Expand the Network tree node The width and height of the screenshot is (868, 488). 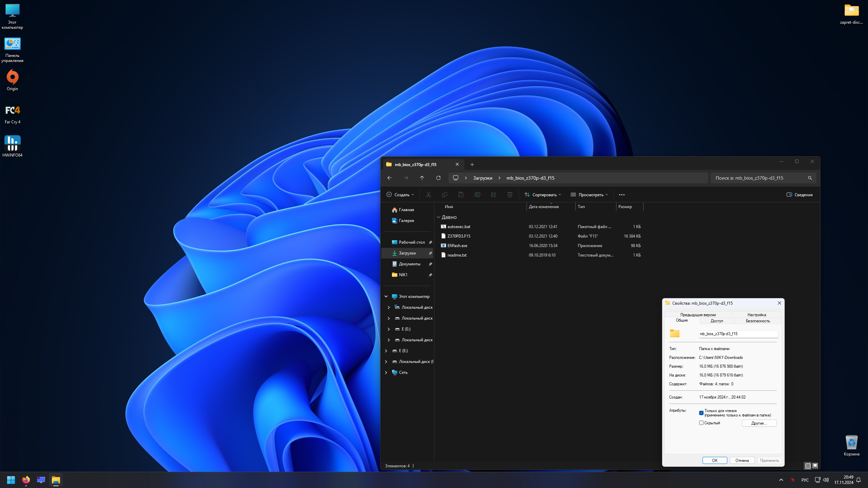click(x=386, y=372)
